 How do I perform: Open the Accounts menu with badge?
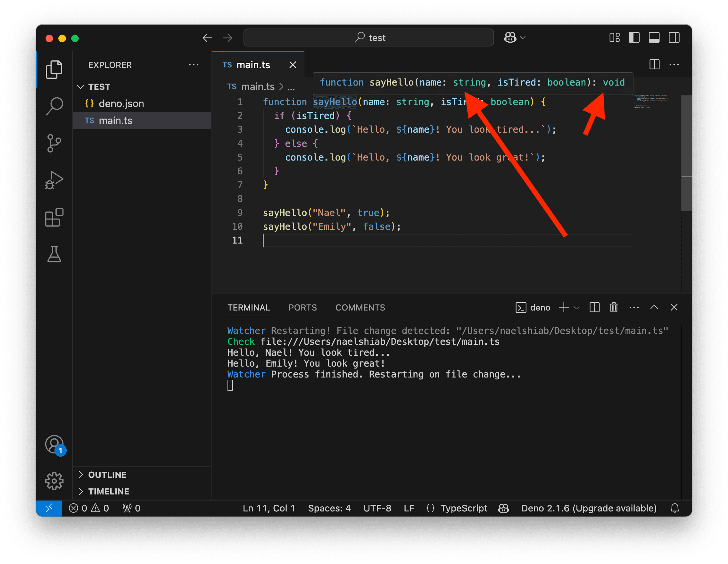[x=55, y=445]
